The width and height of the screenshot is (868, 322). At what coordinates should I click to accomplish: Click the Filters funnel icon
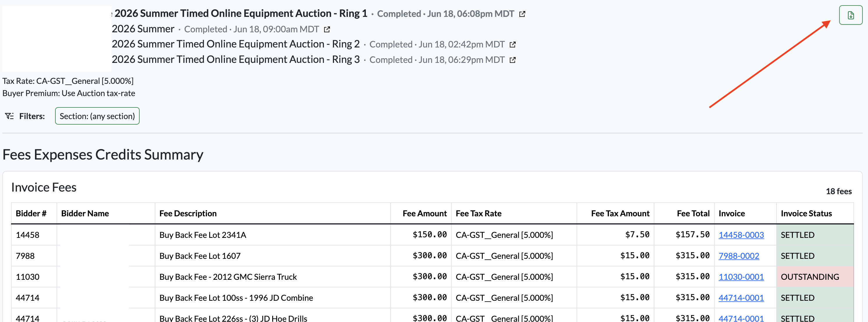click(9, 116)
